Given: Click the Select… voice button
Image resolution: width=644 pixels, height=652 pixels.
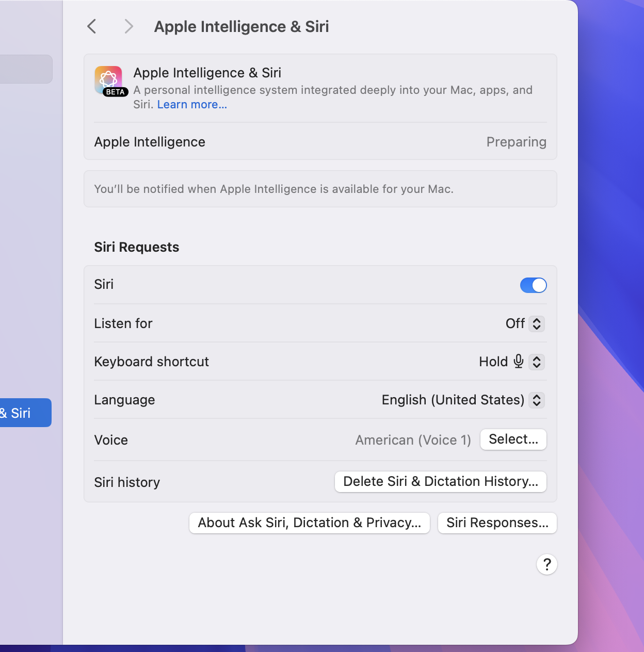Looking at the screenshot, I should (x=513, y=439).
